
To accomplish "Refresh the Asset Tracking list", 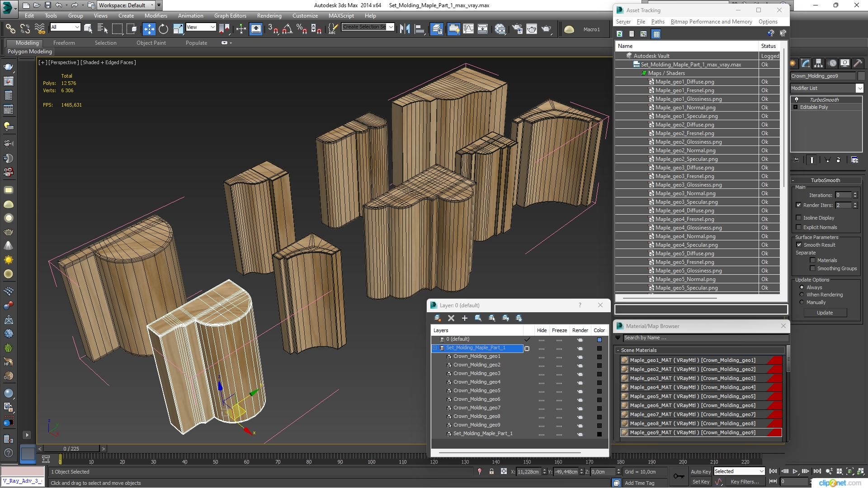I will point(619,34).
